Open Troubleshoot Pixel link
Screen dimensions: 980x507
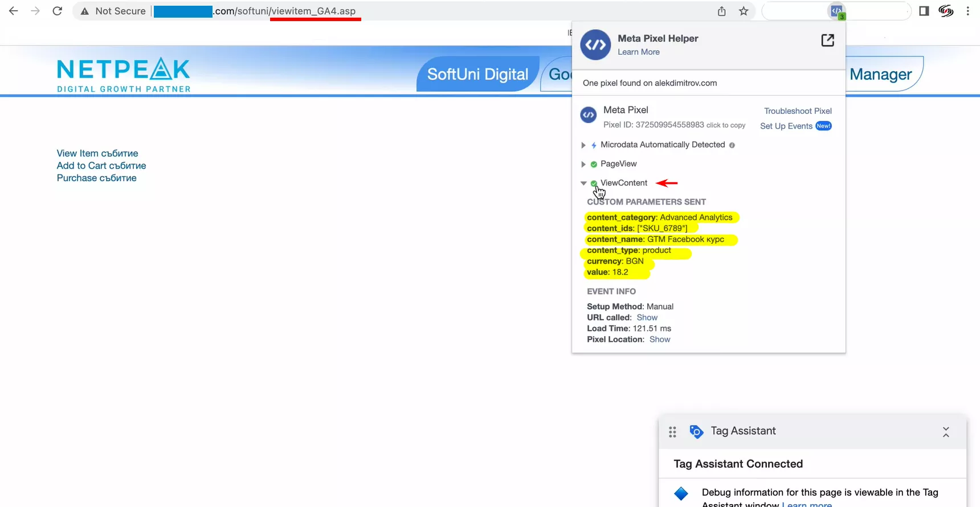coord(798,111)
